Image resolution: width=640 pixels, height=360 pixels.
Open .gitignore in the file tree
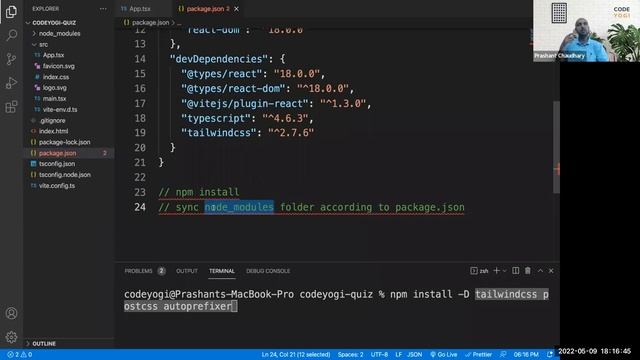(x=52, y=121)
